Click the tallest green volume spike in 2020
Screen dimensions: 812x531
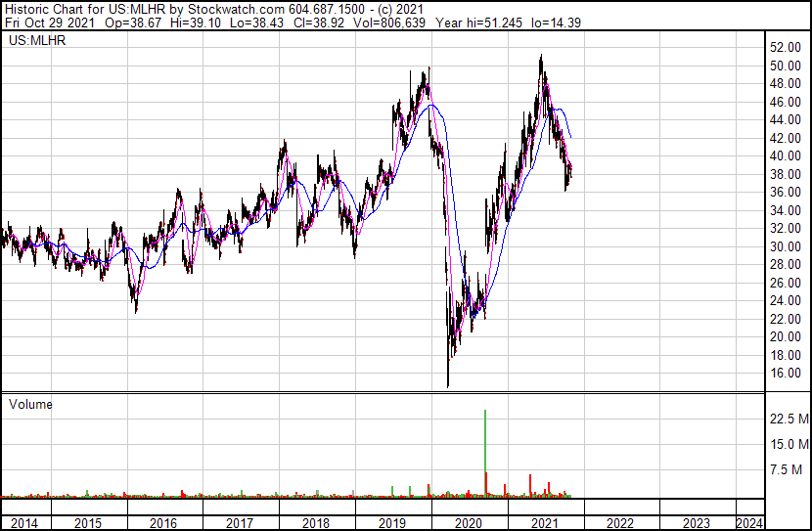[x=485, y=453]
